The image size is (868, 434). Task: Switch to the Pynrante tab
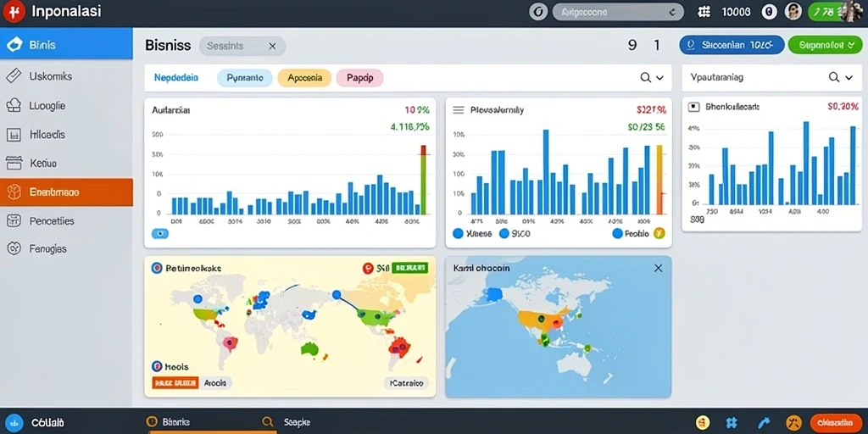coord(245,78)
